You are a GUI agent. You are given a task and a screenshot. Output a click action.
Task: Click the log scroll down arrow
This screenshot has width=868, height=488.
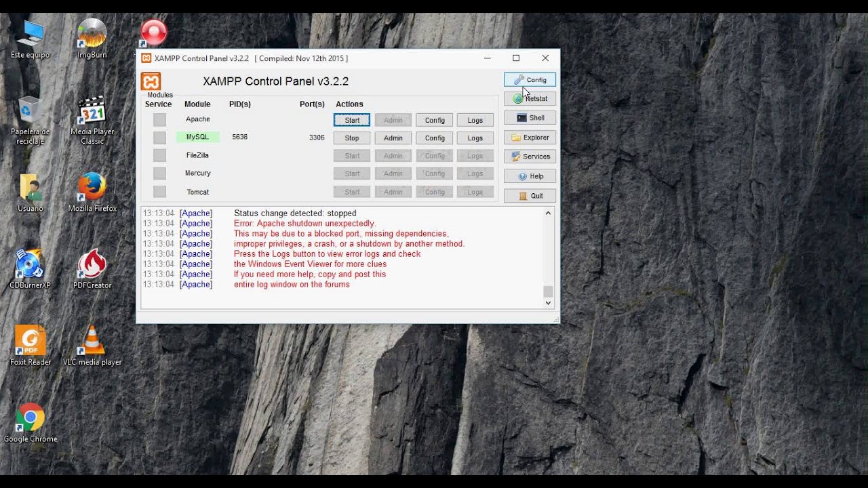[548, 303]
